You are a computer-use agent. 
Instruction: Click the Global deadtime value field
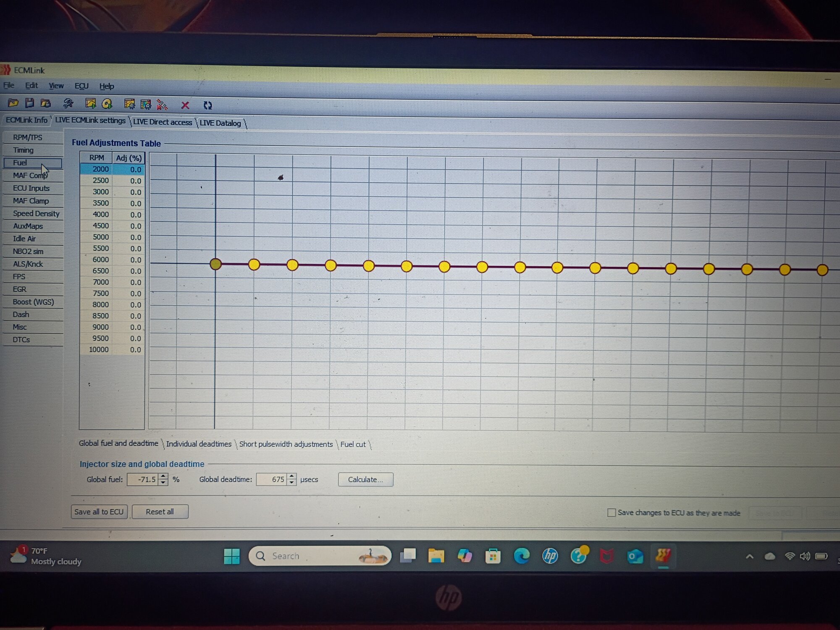click(x=272, y=480)
